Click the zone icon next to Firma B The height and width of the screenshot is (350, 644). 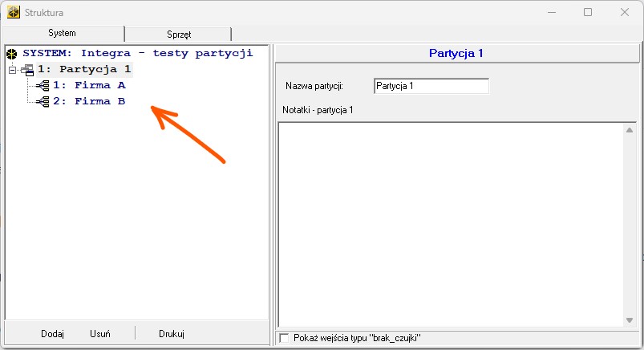[43, 101]
